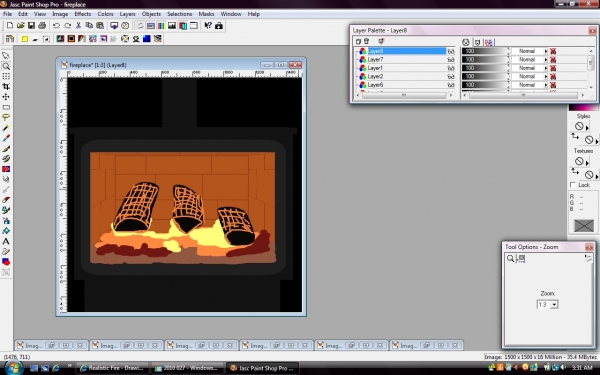
Task: Select the Zoom magnifier tool
Action: click(x=6, y=66)
